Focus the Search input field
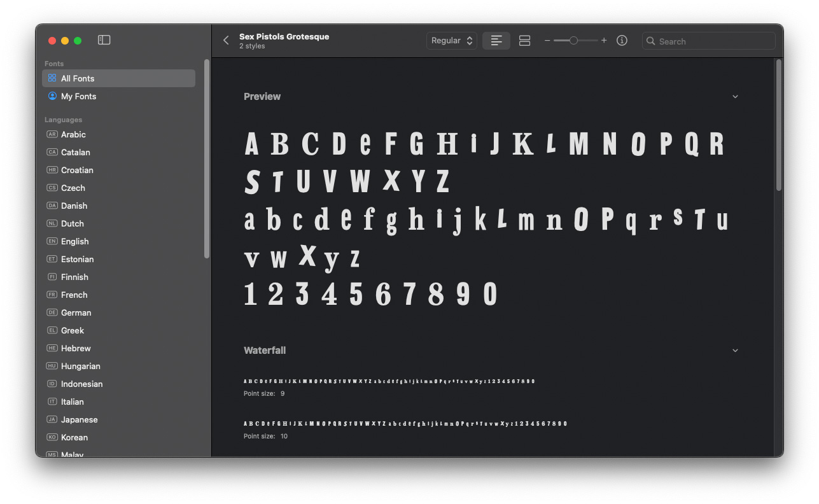This screenshot has width=819, height=504. 713,41
